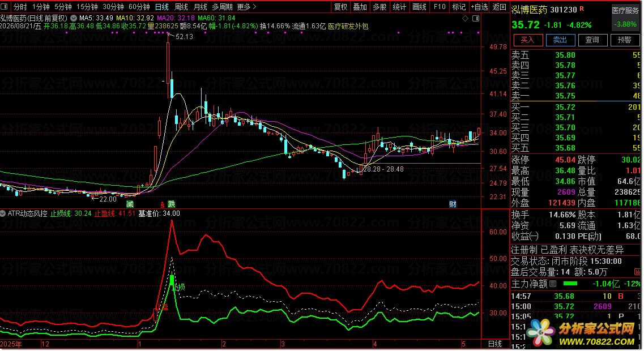Click the red 买入 buy button

click(x=528, y=40)
